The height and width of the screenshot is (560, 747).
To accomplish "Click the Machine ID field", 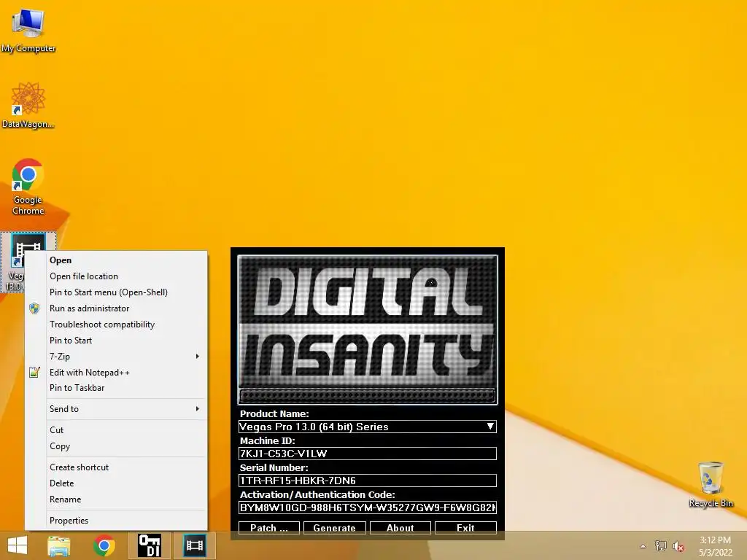I will point(368,454).
